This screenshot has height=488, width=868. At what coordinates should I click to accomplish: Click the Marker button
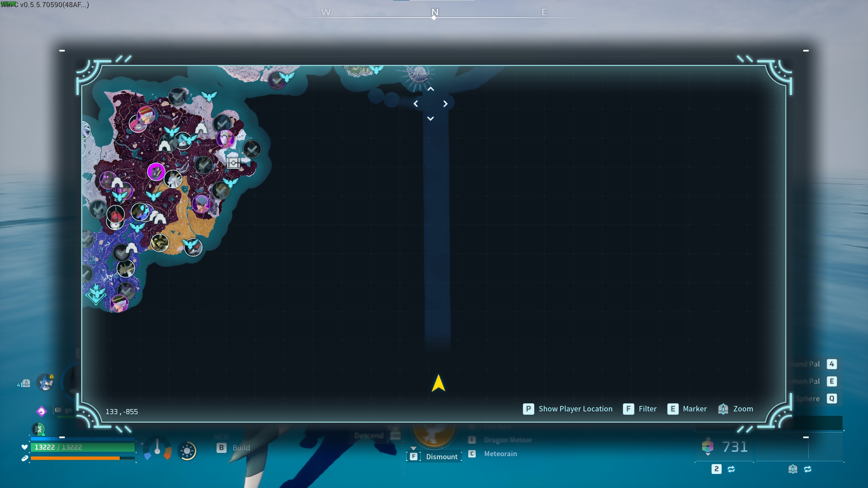pos(687,409)
